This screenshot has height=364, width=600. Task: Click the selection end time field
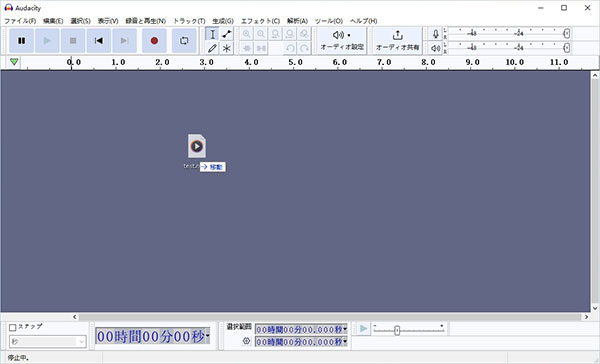[x=299, y=341]
